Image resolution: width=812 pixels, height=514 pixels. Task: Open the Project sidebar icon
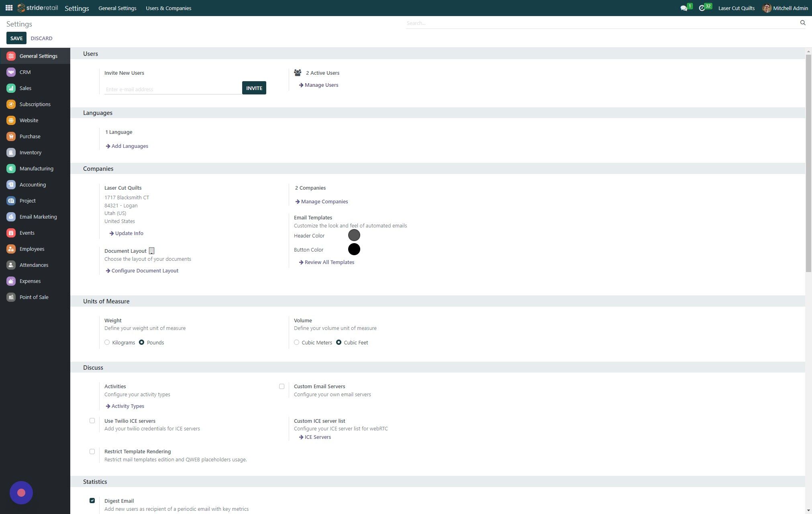pyautogui.click(x=11, y=201)
